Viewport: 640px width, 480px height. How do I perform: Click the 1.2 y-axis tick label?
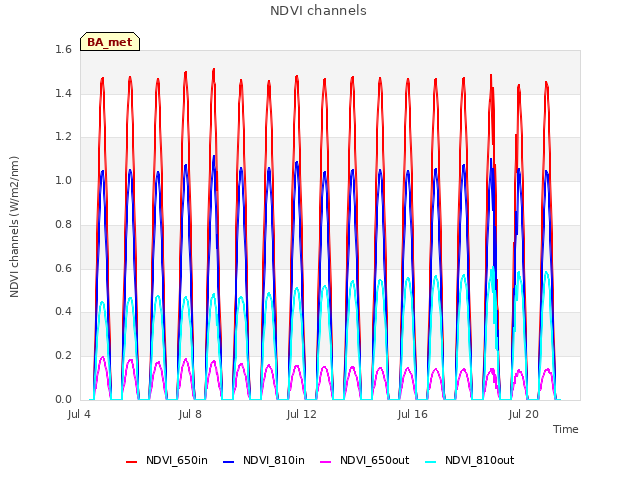point(63,137)
